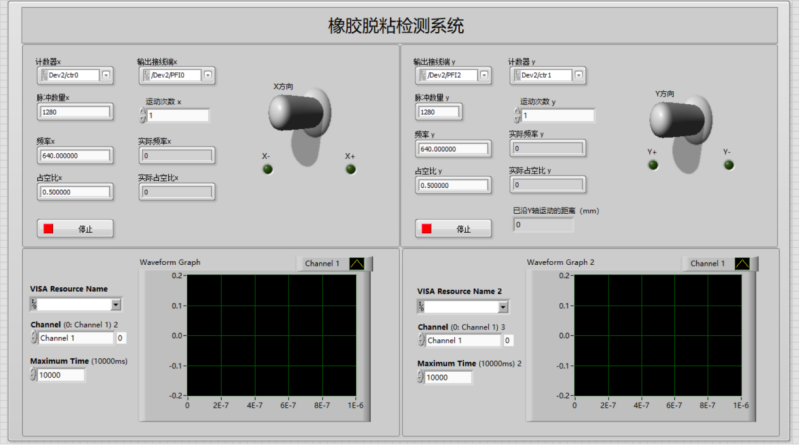The height and width of the screenshot is (445, 800).
Task: Click the 频率x input field
Action: 74,155
